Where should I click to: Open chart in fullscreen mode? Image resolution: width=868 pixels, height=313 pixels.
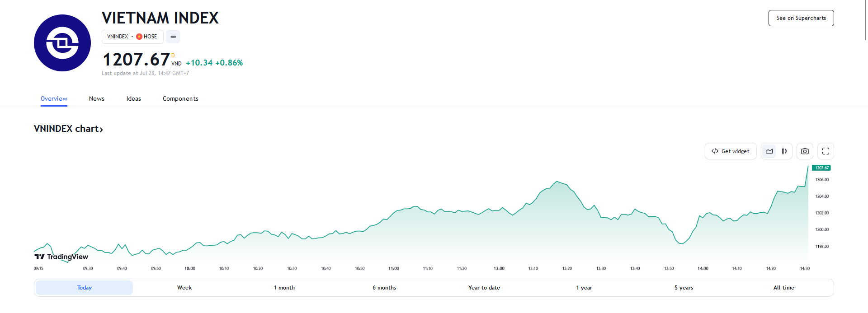tap(826, 151)
